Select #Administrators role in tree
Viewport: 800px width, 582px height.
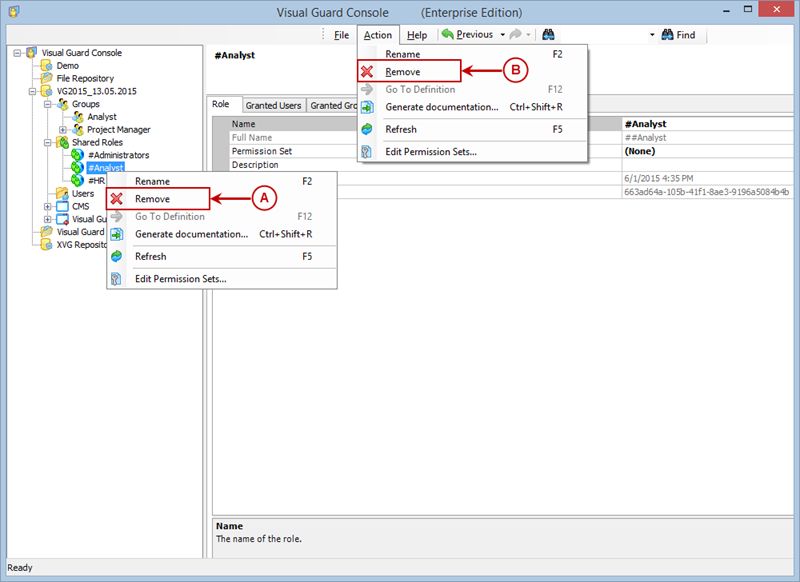[x=119, y=155]
